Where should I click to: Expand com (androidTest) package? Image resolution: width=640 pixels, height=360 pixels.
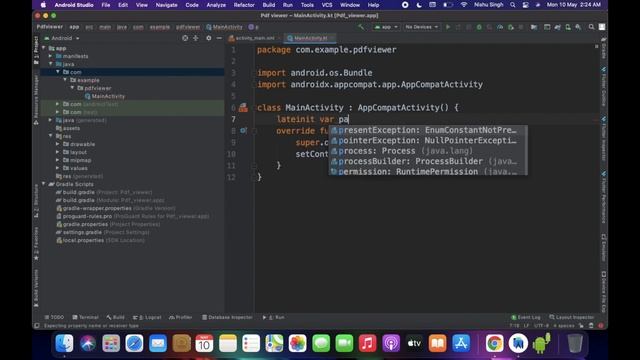pos(58,104)
